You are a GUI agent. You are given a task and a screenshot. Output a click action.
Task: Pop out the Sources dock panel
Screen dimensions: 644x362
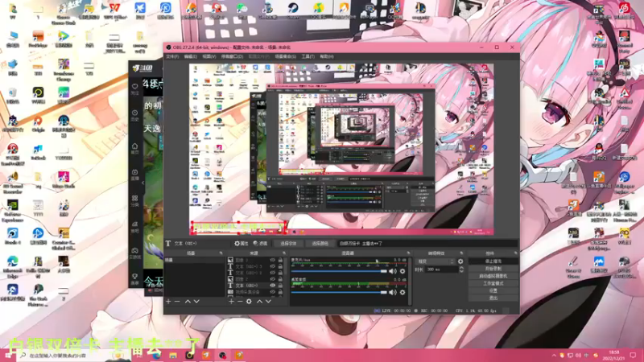284,253
